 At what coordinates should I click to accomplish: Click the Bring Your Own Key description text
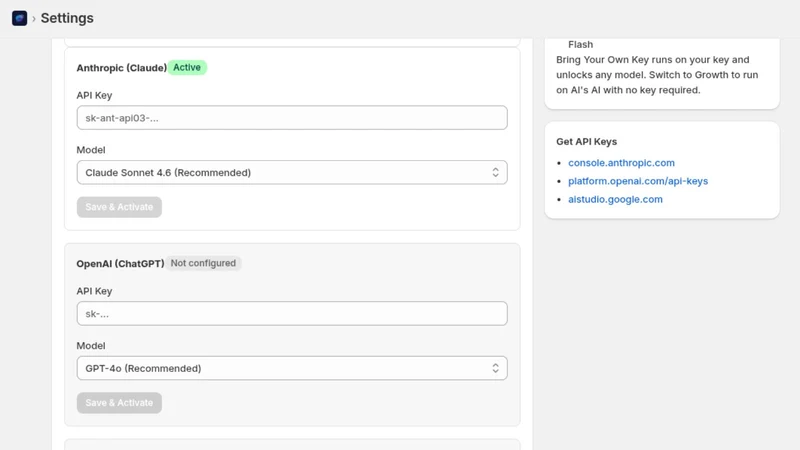[657, 74]
